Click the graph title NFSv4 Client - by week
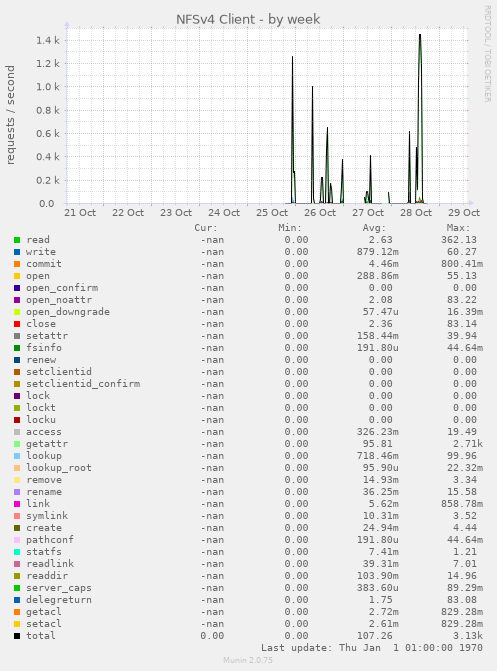Screen dimensions: 497x671 pos(248,19)
